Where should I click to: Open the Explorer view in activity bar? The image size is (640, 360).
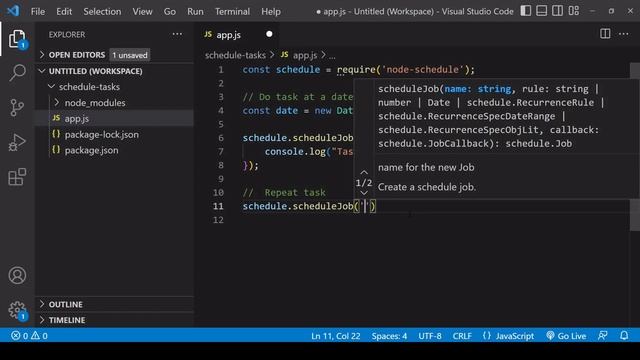[x=17, y=39]
